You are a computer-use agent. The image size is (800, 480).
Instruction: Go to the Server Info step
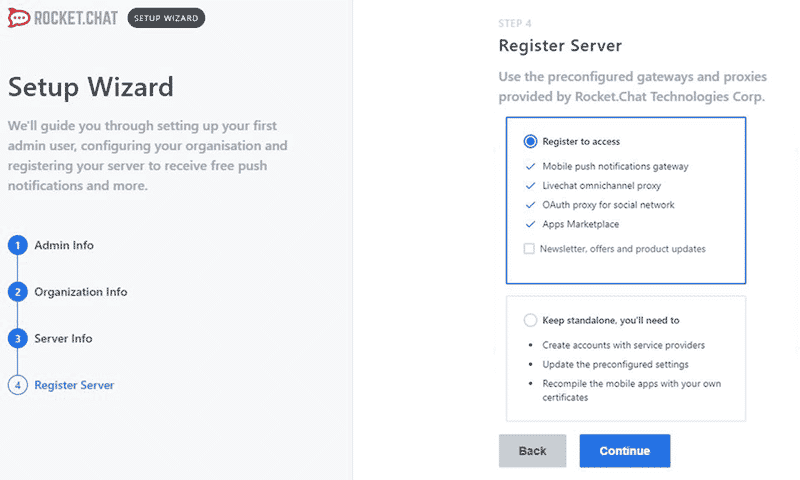63,339
